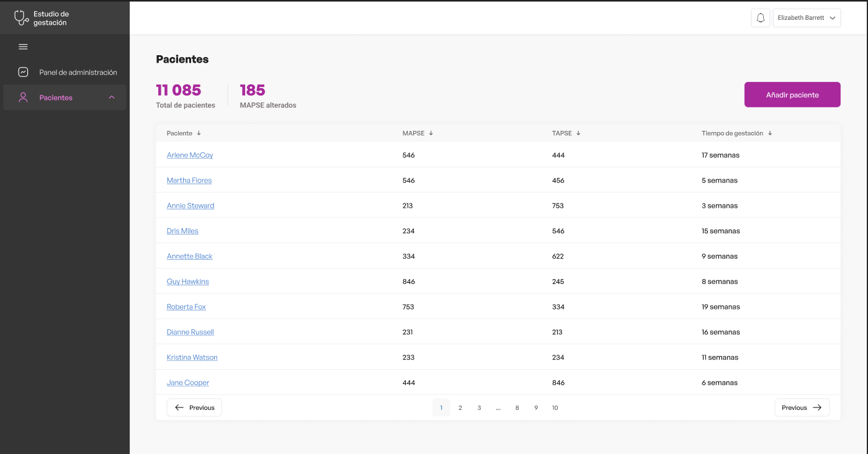Click the Estudio de gestación title
This screenshot has height=454, width=868.
[51, 18]
